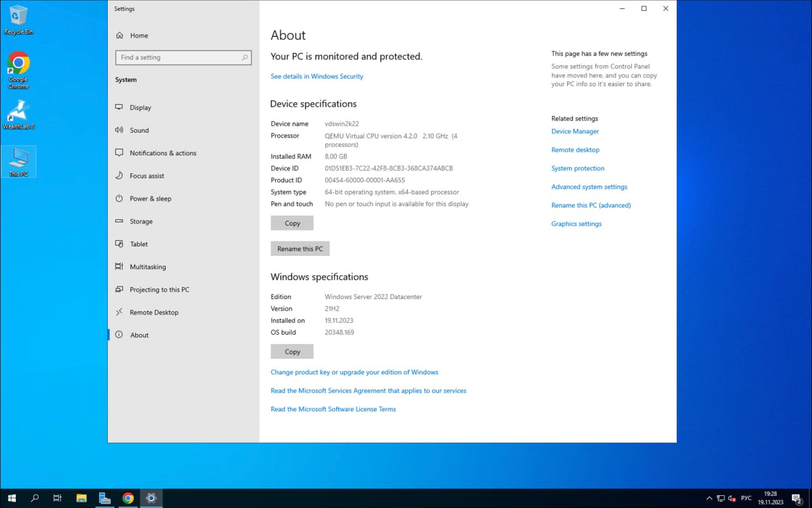Click the Rename this PC button
The image size is (812, 508).
(x=300, y=248)
